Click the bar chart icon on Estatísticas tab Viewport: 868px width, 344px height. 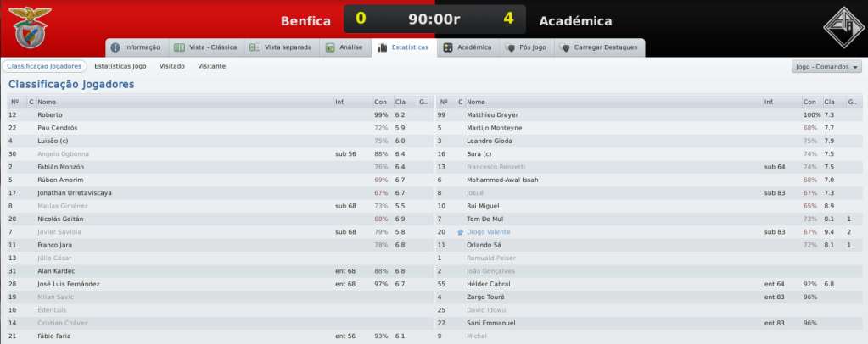pos(382,47)
